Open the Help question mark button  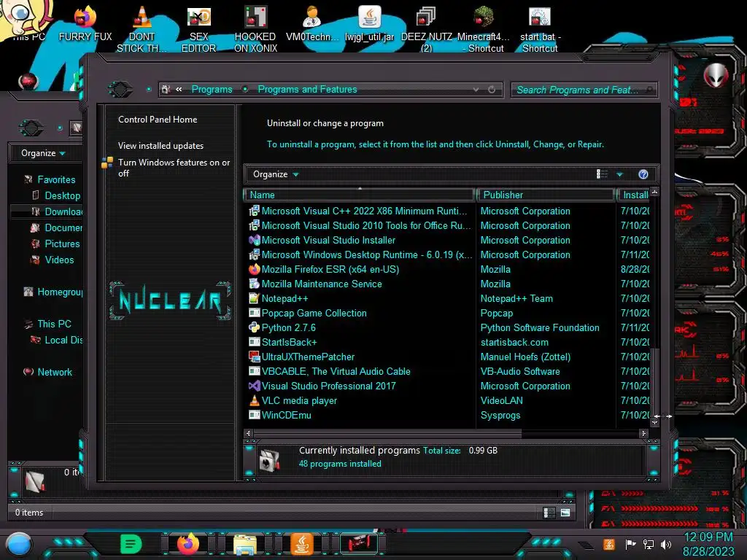(643, 174)
